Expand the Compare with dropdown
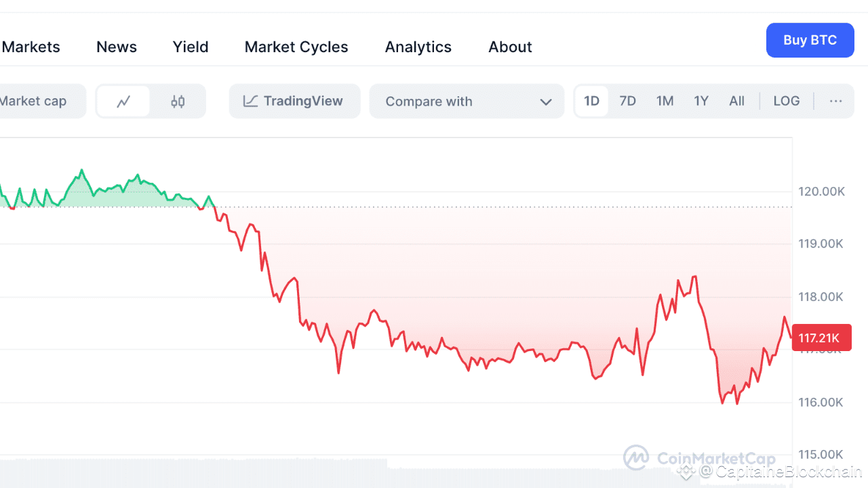Viewport: 868px width, 488px height. [467, 102]
